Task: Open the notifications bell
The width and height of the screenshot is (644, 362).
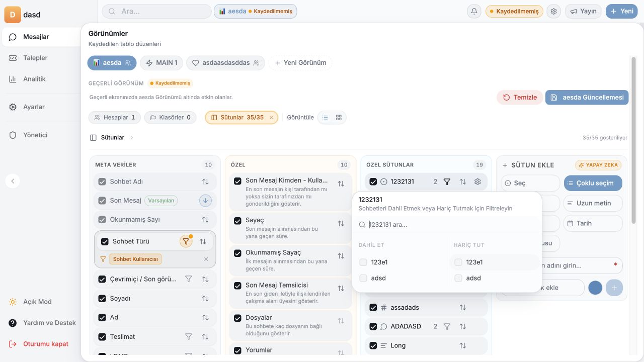Action: coord(474,11)
